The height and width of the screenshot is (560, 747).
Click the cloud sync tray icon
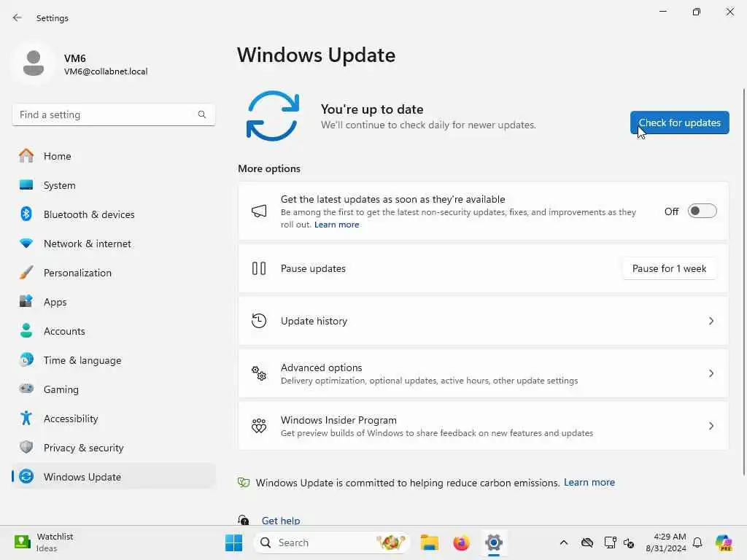pyautogui.click(x=587, y=542)
